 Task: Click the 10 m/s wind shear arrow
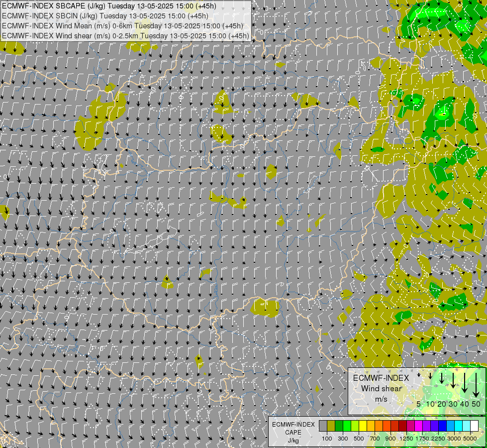430,376
